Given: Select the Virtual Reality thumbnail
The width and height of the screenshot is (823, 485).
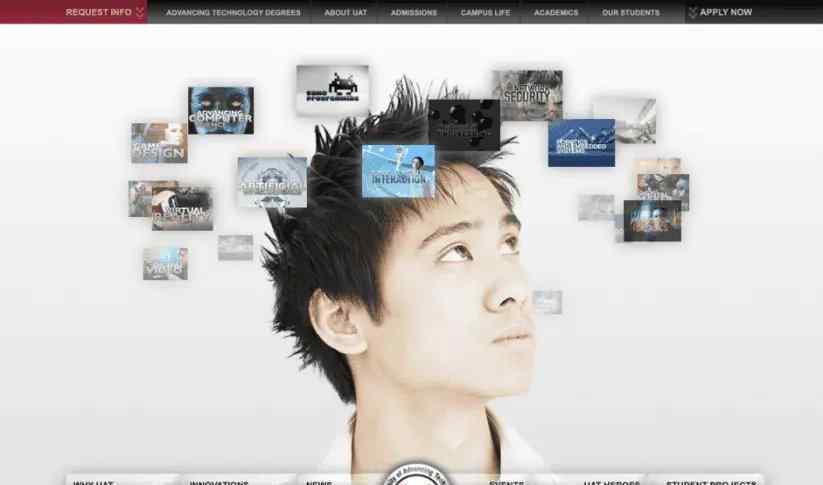Looking at the screenshot, I should [182, 208].
